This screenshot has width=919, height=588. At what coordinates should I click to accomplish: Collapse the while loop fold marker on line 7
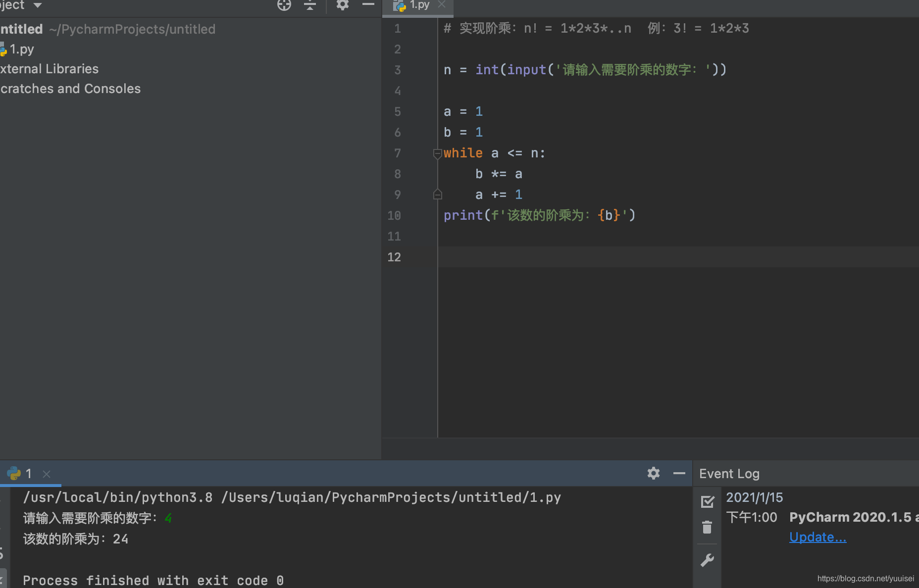437,153
